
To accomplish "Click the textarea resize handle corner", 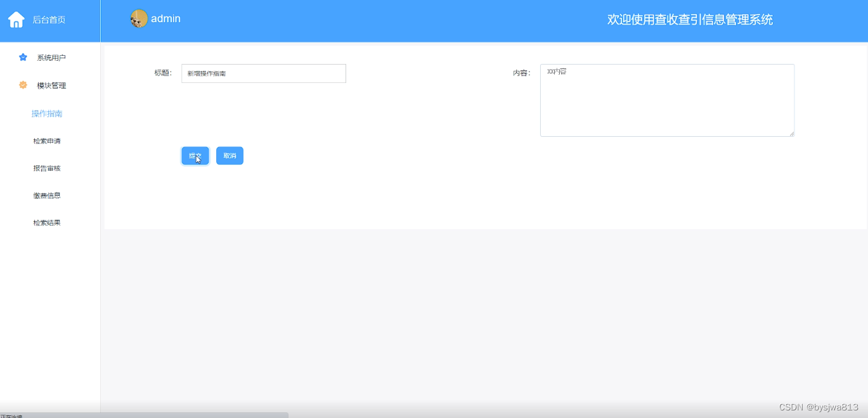I will pos(791,133).
